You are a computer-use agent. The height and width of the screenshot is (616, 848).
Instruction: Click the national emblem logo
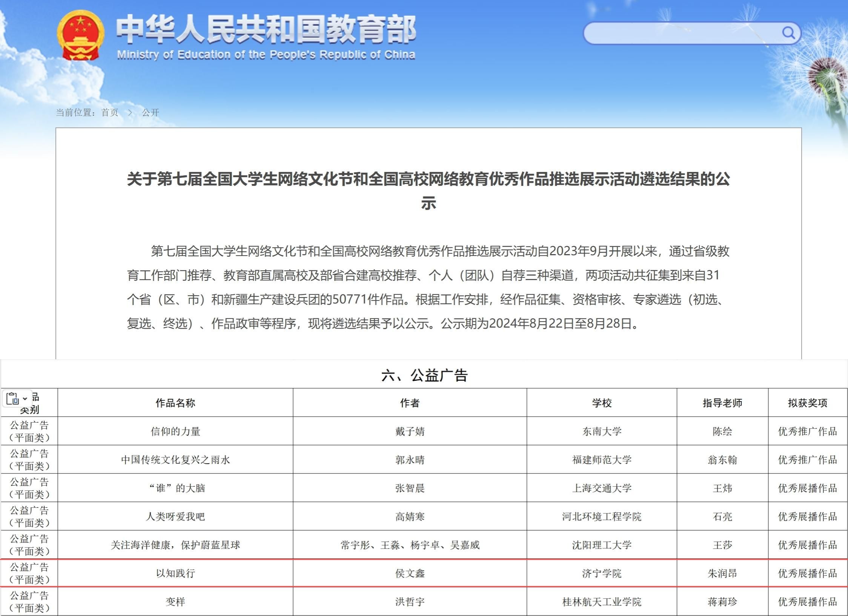[80, 34]
